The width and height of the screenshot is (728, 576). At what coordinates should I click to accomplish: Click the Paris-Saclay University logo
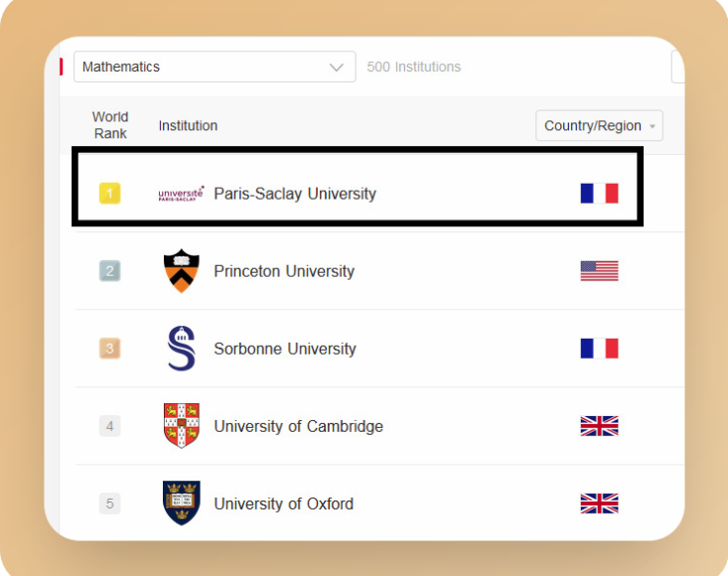coord(181,194)
